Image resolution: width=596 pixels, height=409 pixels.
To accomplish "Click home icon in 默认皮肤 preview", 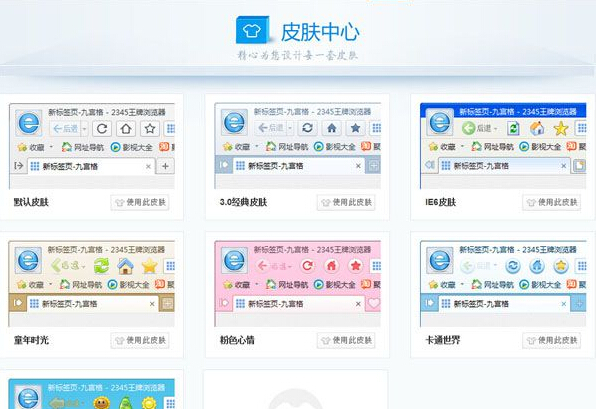I will (126, 129).
